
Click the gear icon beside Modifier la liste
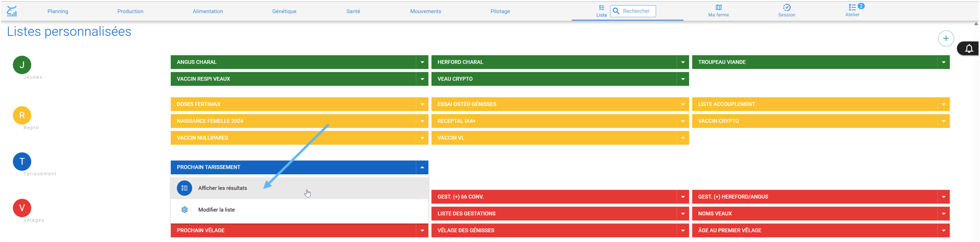click(x=185, y=210)
